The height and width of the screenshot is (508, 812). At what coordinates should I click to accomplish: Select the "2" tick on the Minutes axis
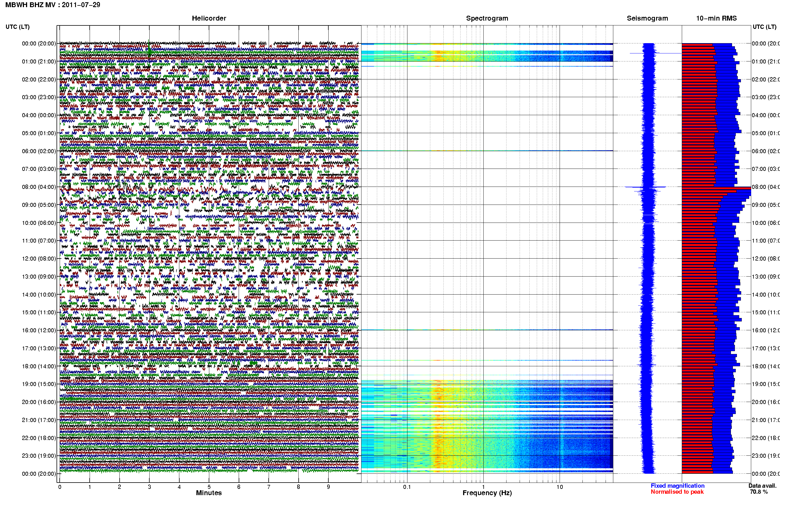pos(120,487)
